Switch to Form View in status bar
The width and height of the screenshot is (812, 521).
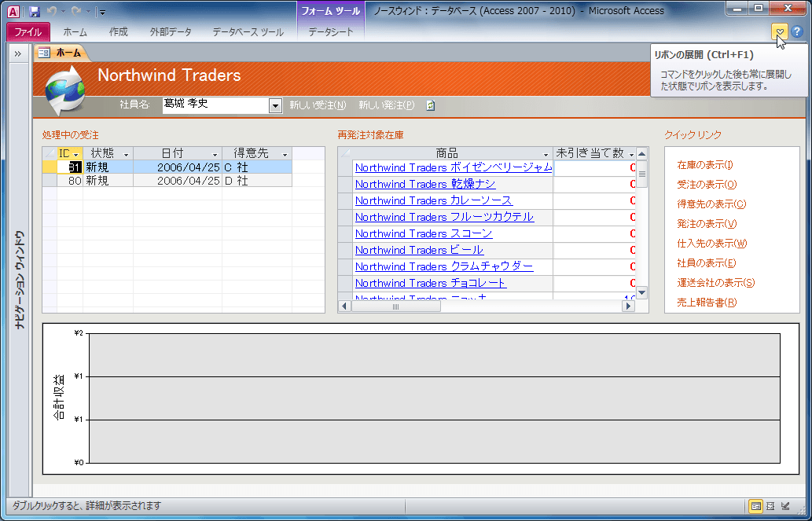pos(755,506)
